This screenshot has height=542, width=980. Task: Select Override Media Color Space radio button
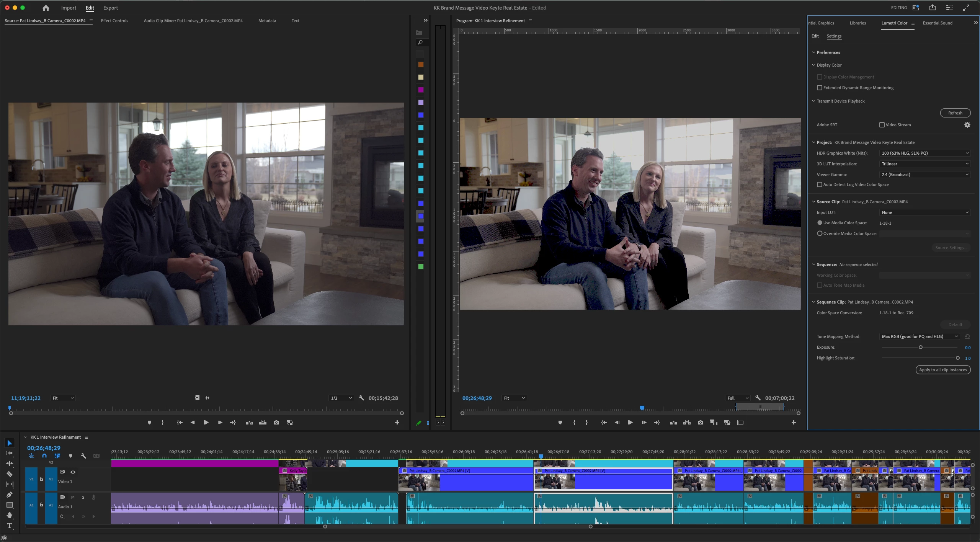pos(820,233)
